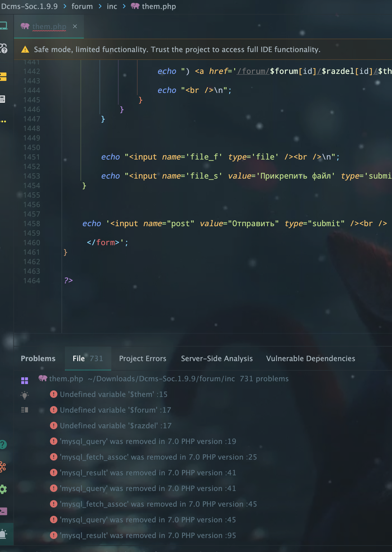Image resolution: width=392 pixels, height=552 pixels.
Task: Open the Terminal tool window
Action: [x=3, y=511]
